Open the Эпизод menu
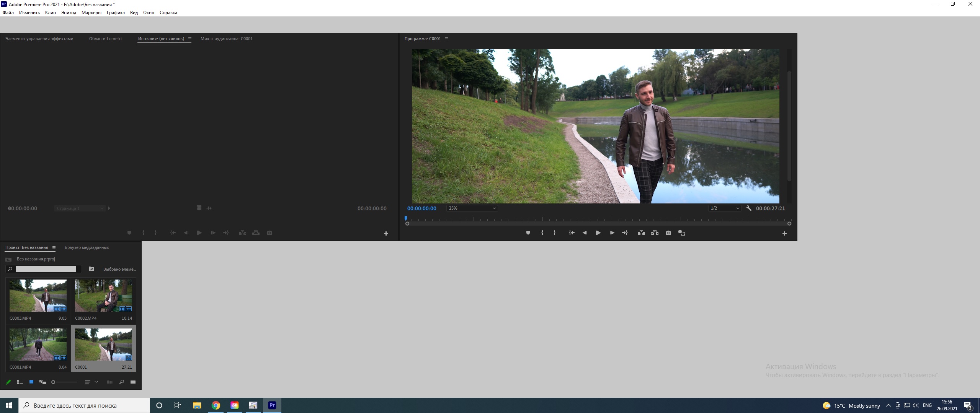Viewport: 980px width, 413px height. click(x=69, y=13)
